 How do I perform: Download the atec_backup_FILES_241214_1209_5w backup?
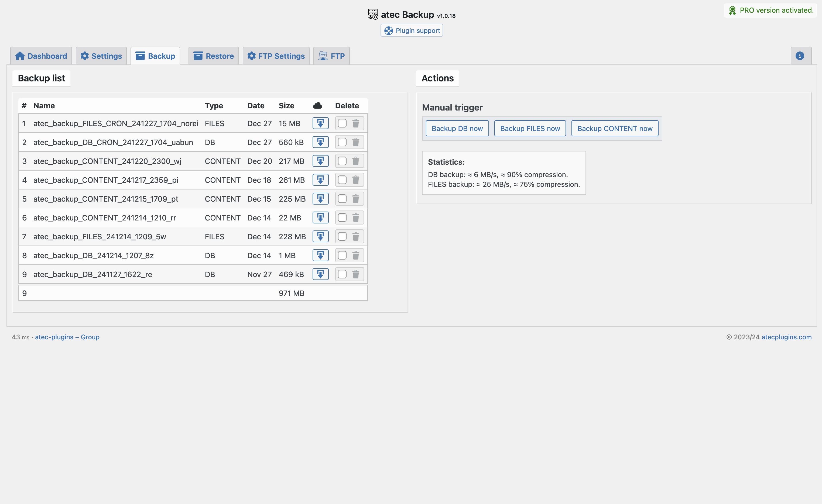pos(320,237)
